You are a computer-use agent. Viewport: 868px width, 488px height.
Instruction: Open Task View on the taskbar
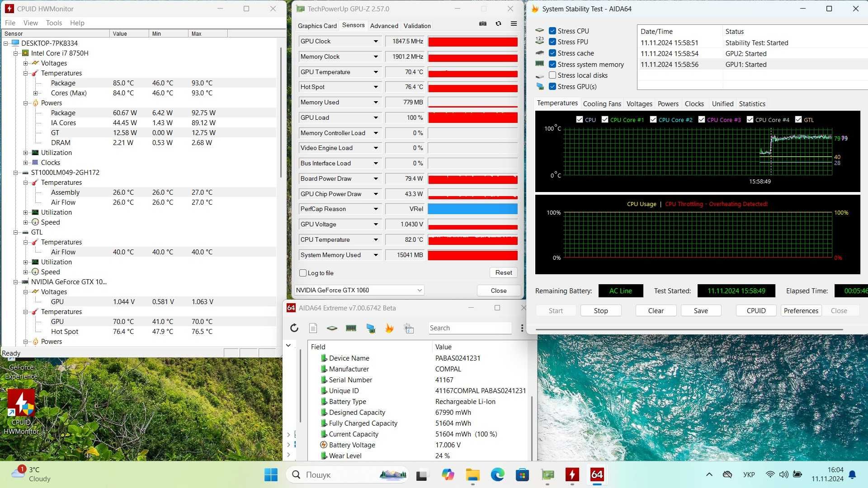click(x=422, y=474)
